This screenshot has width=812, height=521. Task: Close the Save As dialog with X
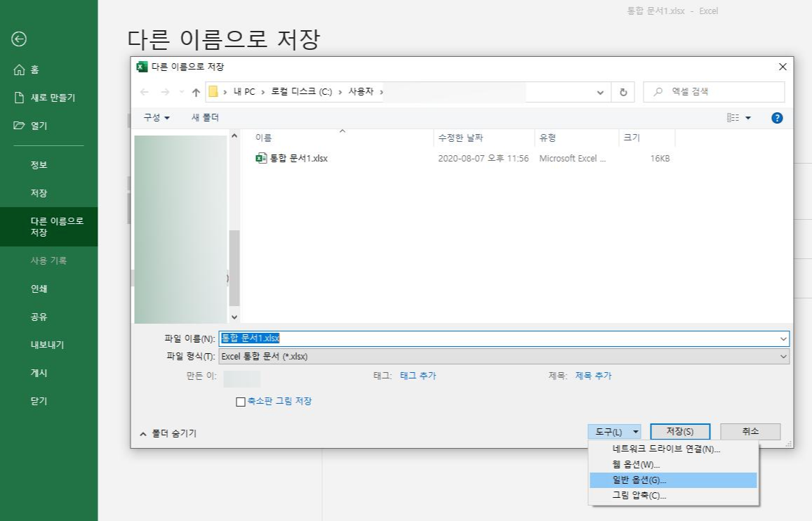pyautogui.click(x=783, y=67)
